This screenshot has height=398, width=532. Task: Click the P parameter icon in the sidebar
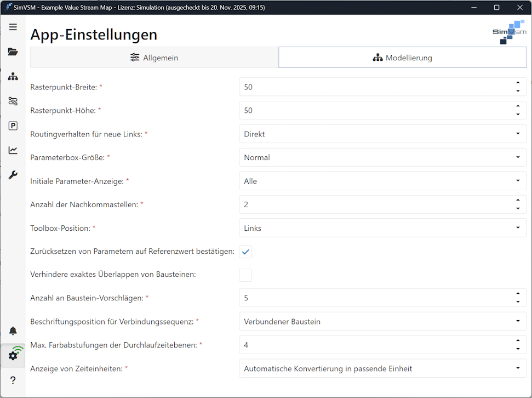[x=13, y=126]
